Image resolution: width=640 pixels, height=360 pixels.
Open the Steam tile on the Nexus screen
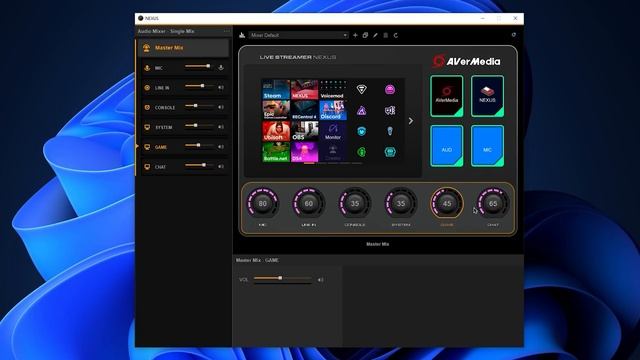pyautogui.click(x=276, y=89)
